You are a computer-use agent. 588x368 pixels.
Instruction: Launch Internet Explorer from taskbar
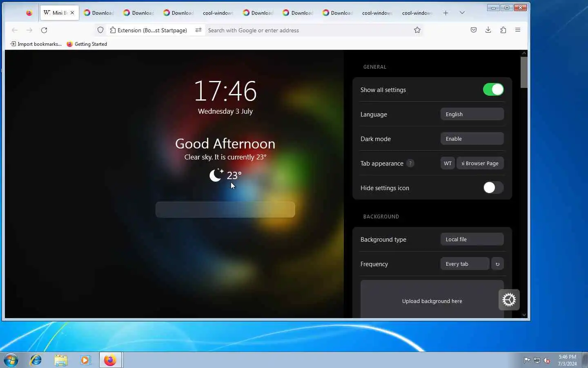36,360
